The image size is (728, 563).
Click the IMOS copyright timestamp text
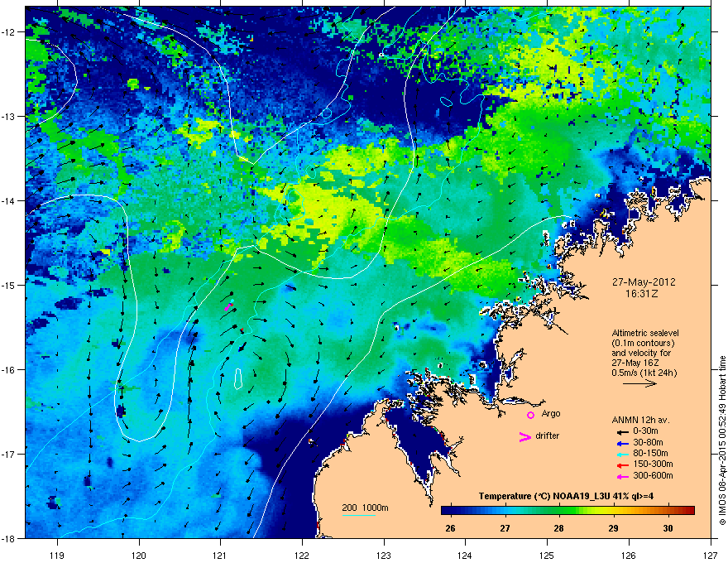click(722, 440)
